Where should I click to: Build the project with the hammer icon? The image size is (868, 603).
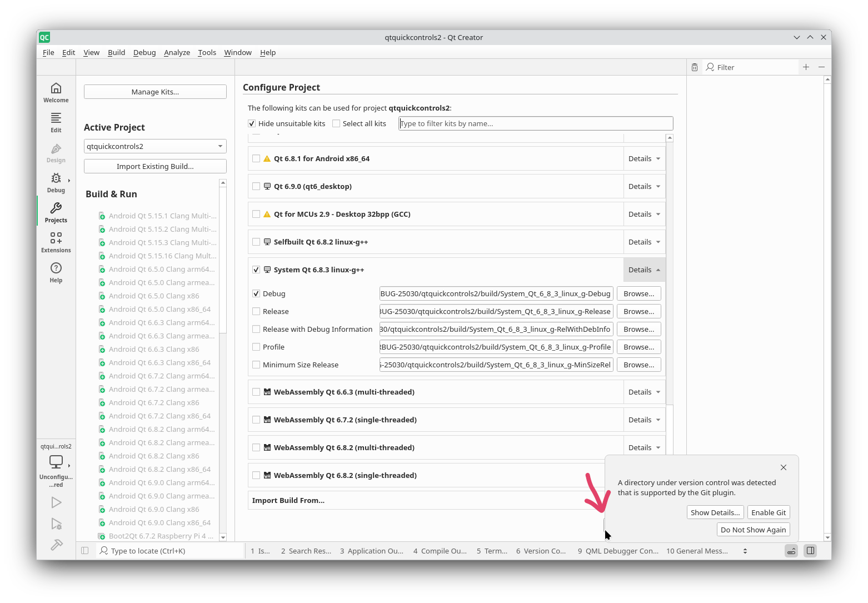click(x=56, y=545)
